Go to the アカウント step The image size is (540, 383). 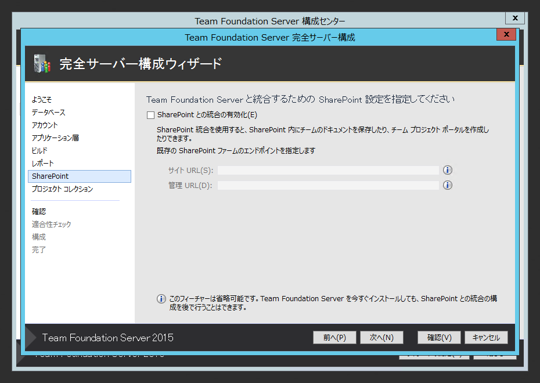click(x=45, y=125)
